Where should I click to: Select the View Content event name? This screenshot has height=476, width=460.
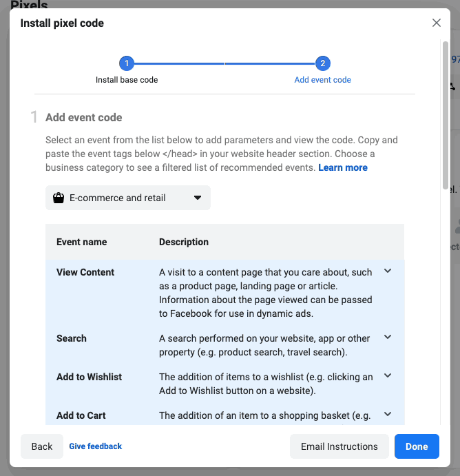[85, 272]
